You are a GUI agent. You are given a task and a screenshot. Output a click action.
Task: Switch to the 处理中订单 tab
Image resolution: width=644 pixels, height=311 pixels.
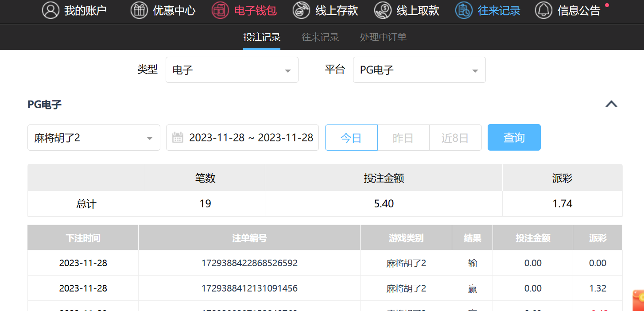(383, 37)
